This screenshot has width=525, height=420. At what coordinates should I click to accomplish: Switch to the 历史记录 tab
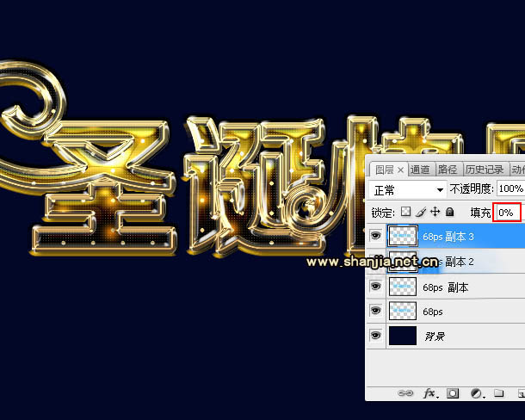485,170
